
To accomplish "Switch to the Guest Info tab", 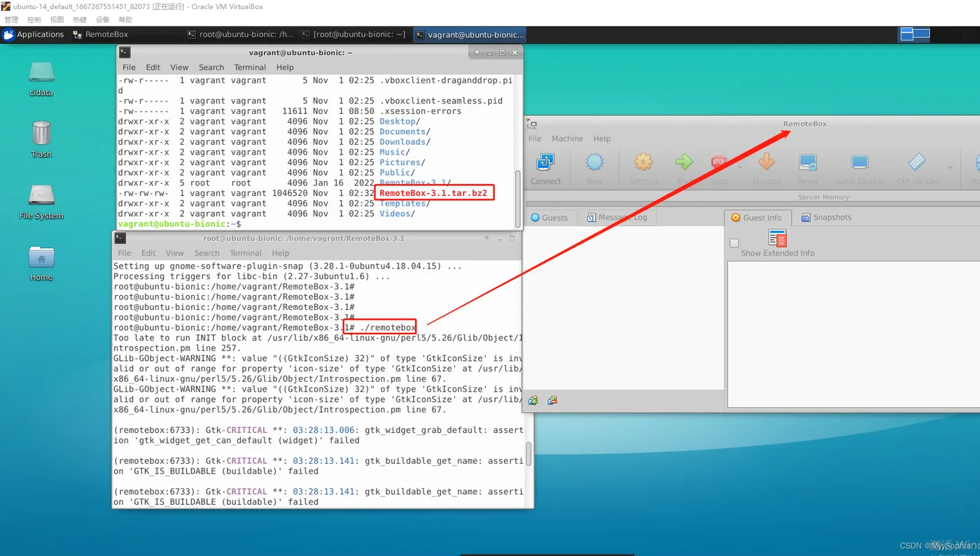I will pos(757,218).
